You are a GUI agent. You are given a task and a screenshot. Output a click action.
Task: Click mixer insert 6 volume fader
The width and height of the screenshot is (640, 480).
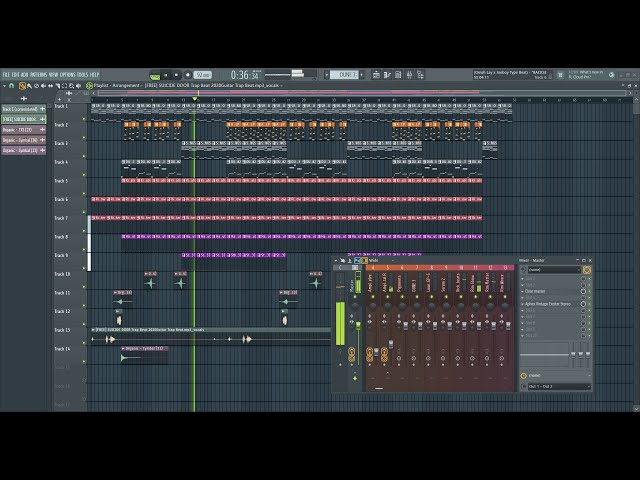coord(406,325)
